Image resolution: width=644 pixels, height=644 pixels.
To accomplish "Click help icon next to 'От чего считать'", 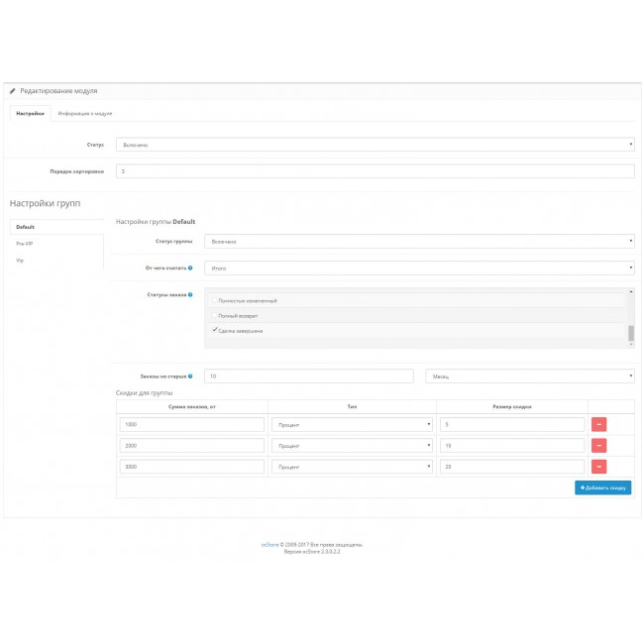I will pyautogui.click(x=189, y=268).
